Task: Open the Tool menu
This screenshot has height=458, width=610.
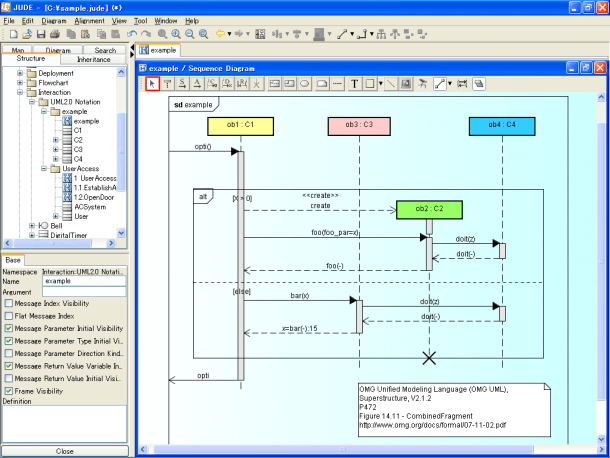Action: click(x=140, y=21)
